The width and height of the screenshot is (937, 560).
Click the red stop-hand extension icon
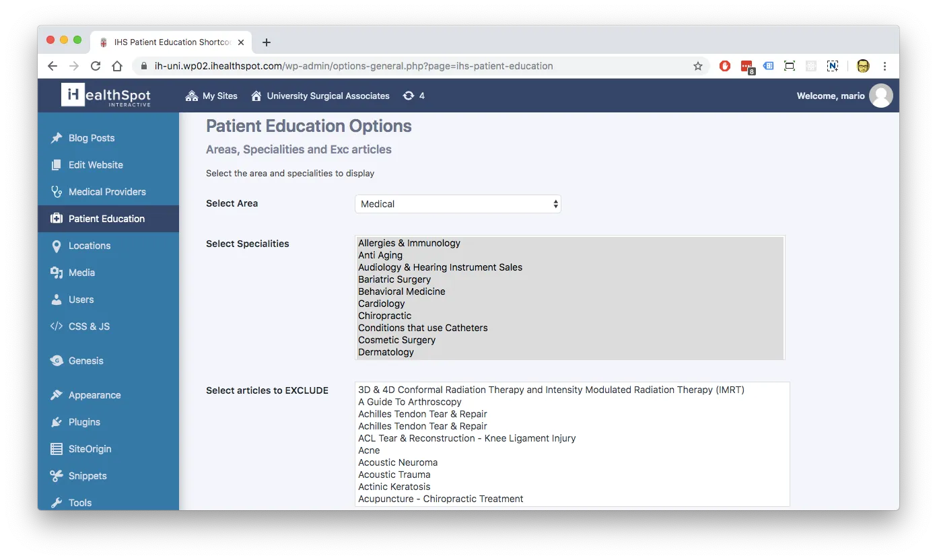(725, 66)
